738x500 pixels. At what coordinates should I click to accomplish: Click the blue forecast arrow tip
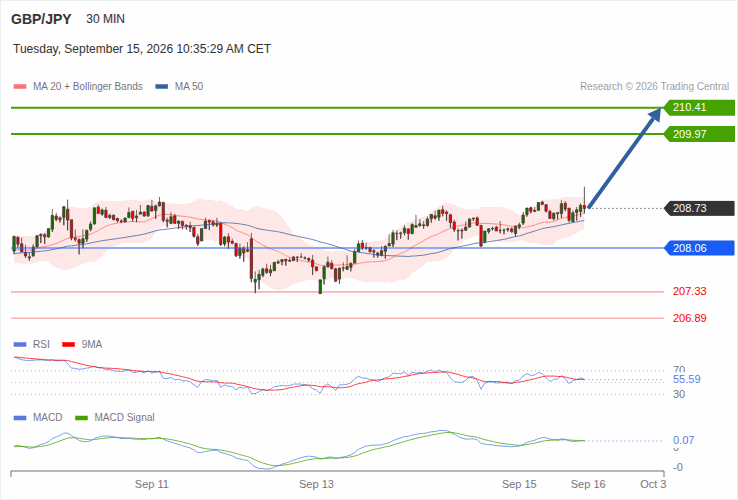point(657,113)
